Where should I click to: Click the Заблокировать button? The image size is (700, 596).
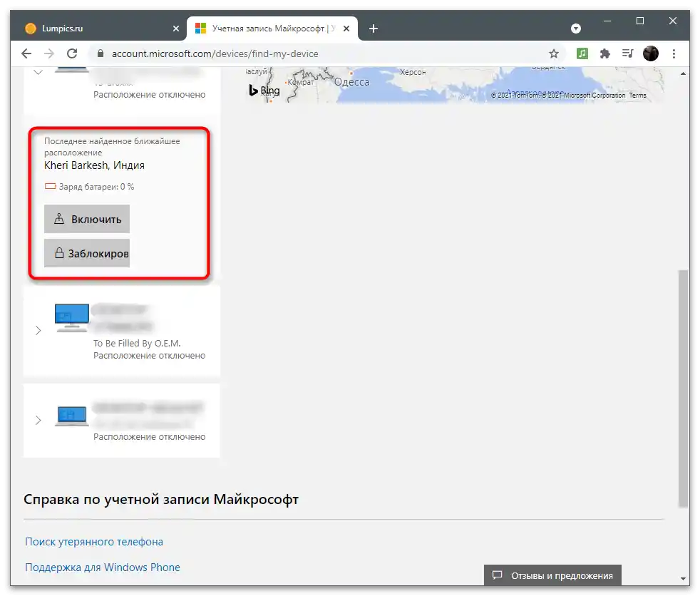coord(86,253)
